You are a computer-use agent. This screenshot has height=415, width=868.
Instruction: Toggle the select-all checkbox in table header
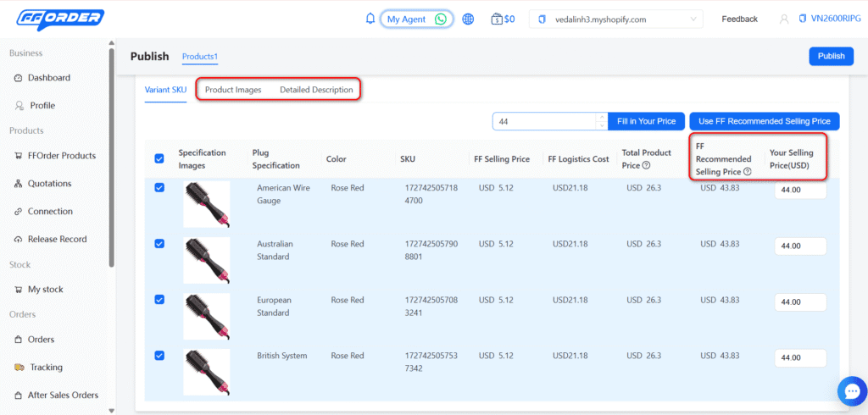(x=159, y=159)
